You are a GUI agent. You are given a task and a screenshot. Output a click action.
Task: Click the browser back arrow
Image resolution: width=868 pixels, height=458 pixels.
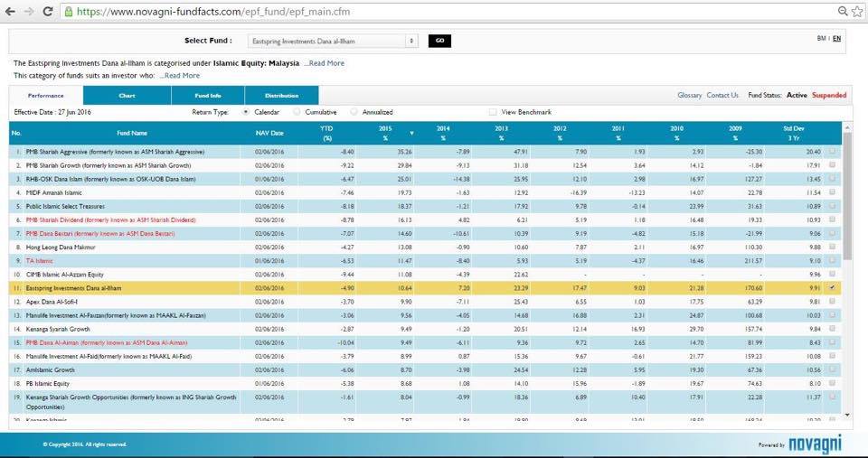[x=11, y=12]
